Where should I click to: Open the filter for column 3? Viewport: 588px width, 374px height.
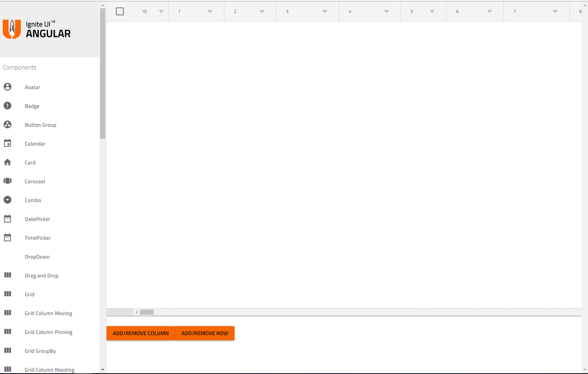pos(325,11)
